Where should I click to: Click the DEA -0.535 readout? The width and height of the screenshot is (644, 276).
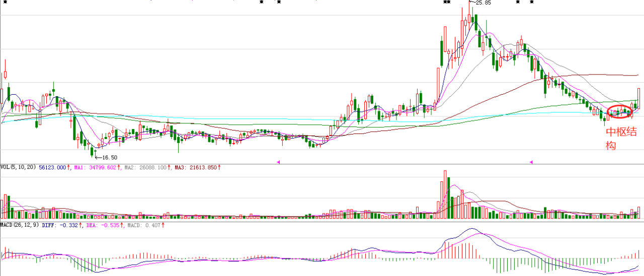tap(108, 225)
